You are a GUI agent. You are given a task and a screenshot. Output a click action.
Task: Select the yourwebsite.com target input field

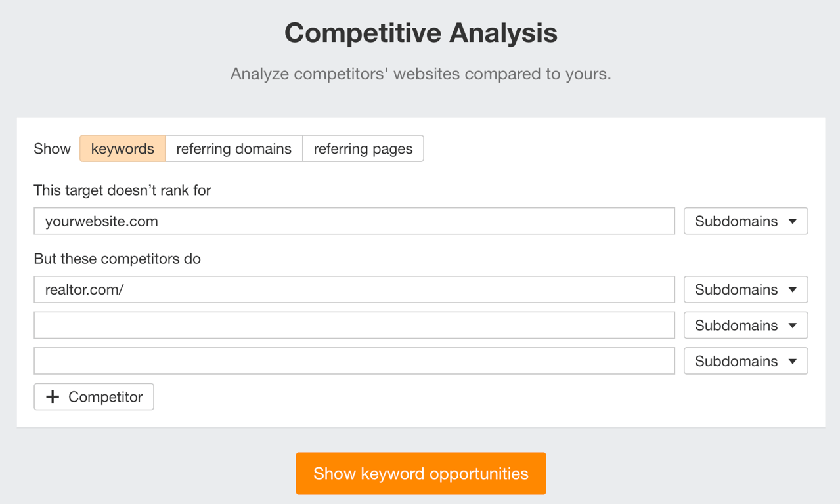coord(355,221)
